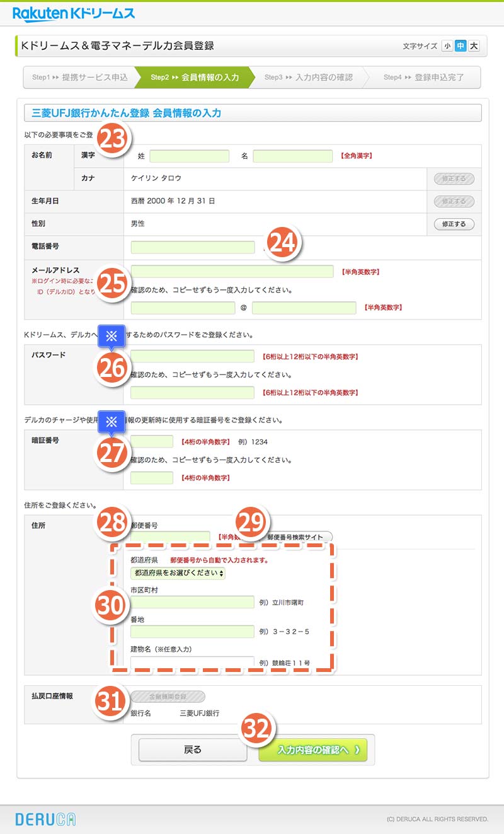Screen dimensions: 504x834
Task: Focus the email confirmation domain field after @
Action: pos(304,308)
